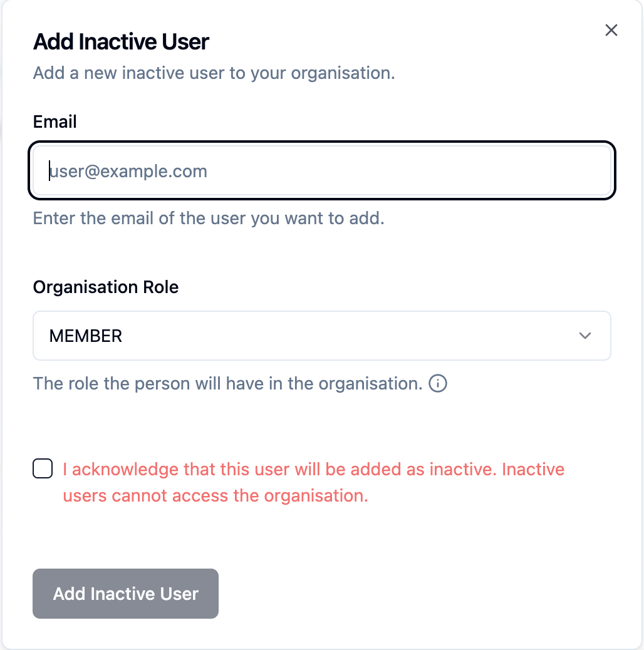Click the Organisation Role label
Image resolution: width=644 pixels, height=650 pixels.
tap(106, 287)
